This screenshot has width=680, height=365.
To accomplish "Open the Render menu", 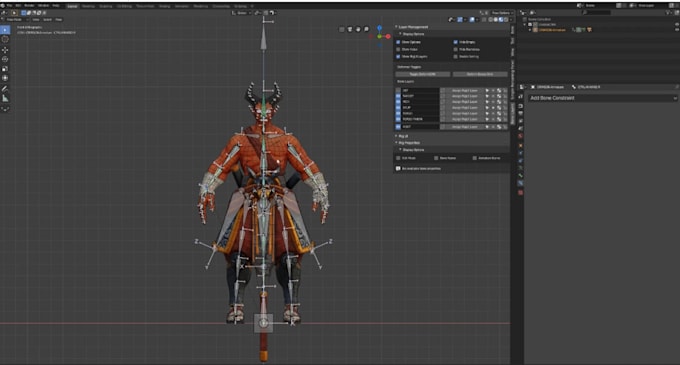I will point(29,6).
